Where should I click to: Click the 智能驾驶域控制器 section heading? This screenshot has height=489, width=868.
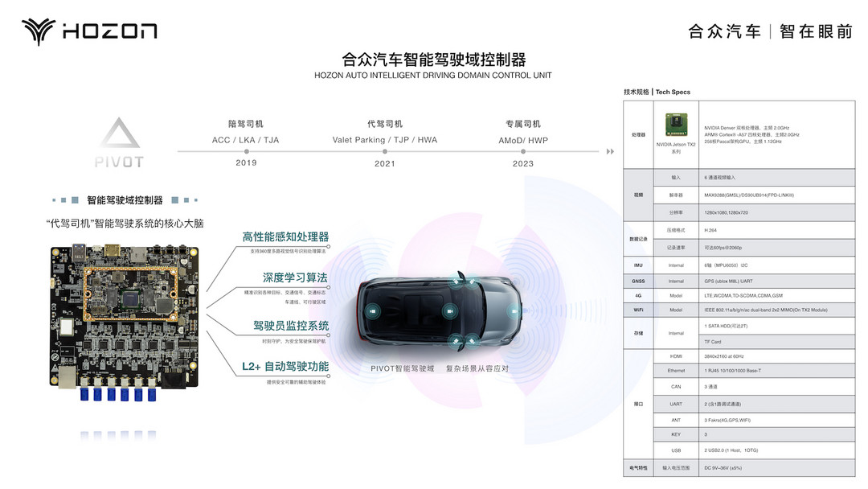tap(125, 200)
